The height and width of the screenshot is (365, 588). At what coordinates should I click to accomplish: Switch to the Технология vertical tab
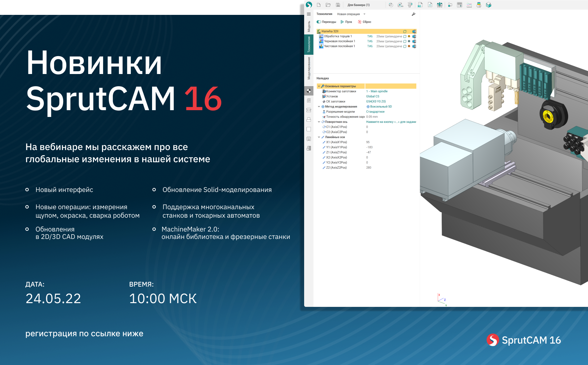point(309,44)
